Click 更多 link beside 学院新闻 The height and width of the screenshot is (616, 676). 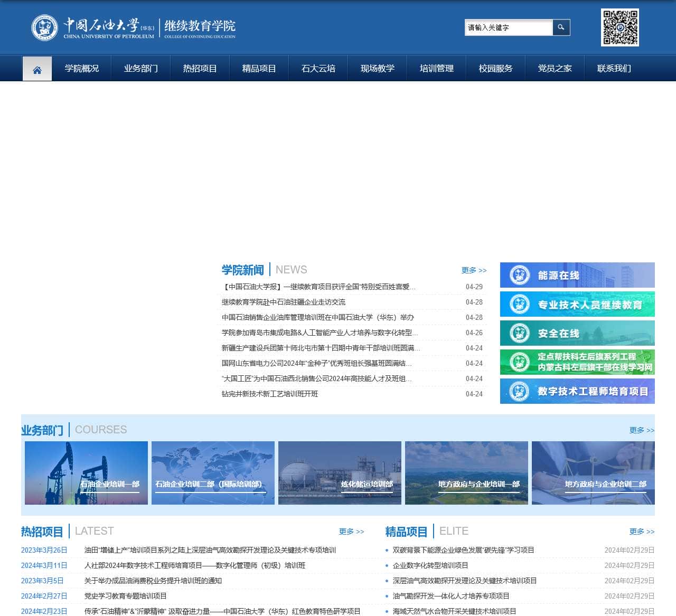tap(474, 270)
